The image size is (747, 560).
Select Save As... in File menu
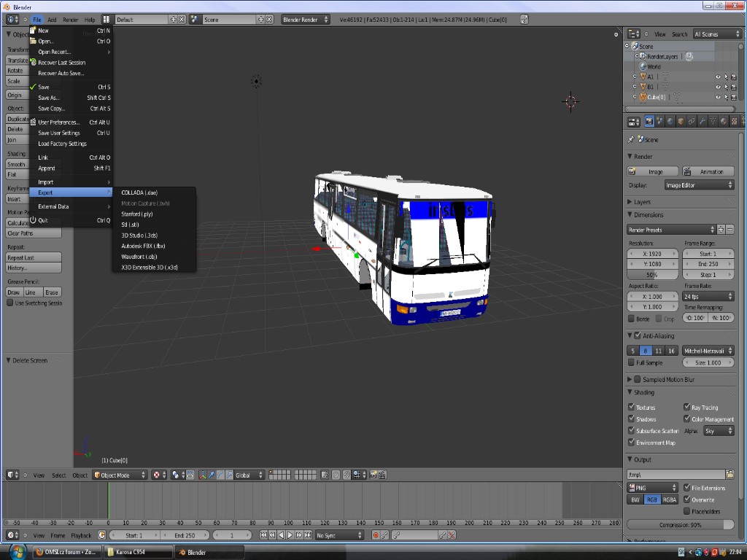coord(49,98)
